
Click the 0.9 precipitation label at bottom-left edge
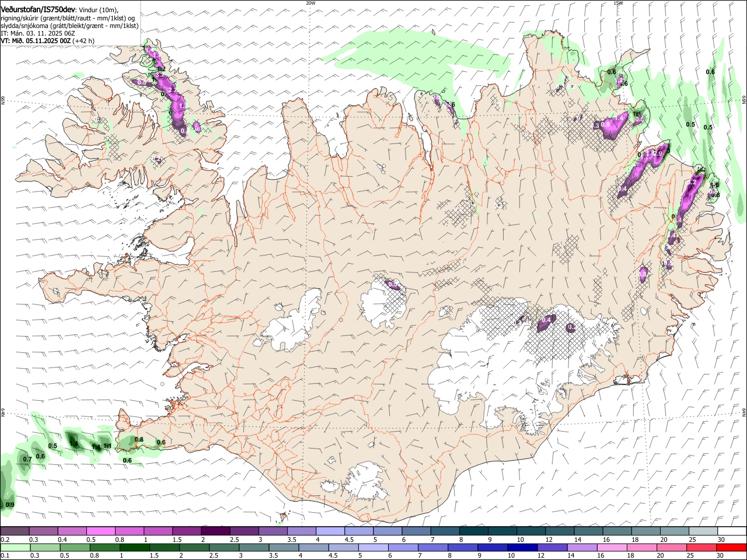coord(10,505)
